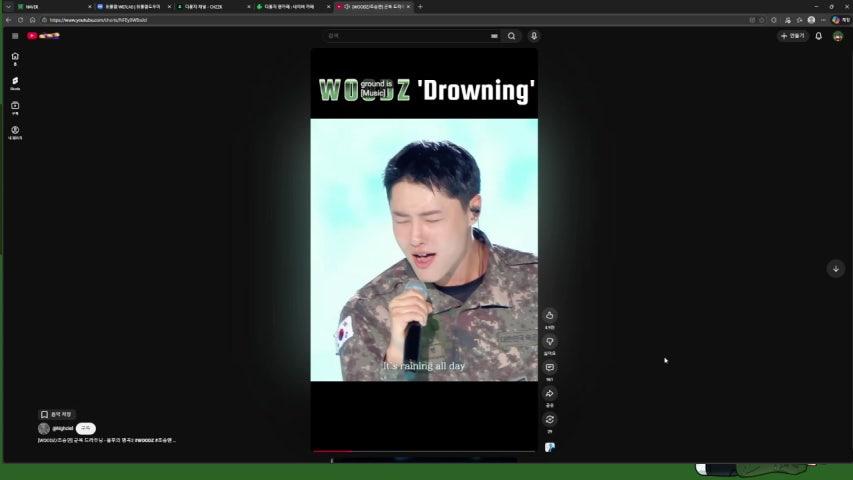Viewport: 853px width, 480px height.
Task: Seek using the red progress bar
Action: [x=424, y=451]
